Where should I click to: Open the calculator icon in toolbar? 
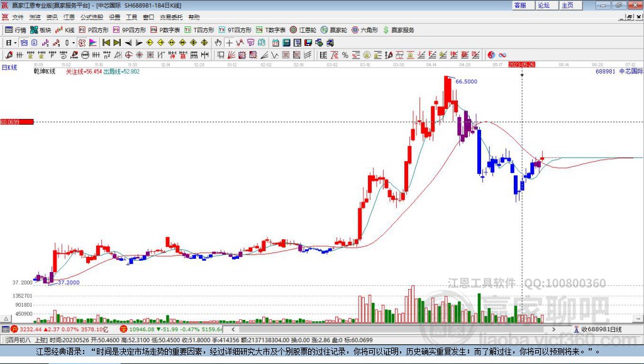pos(286,43)
